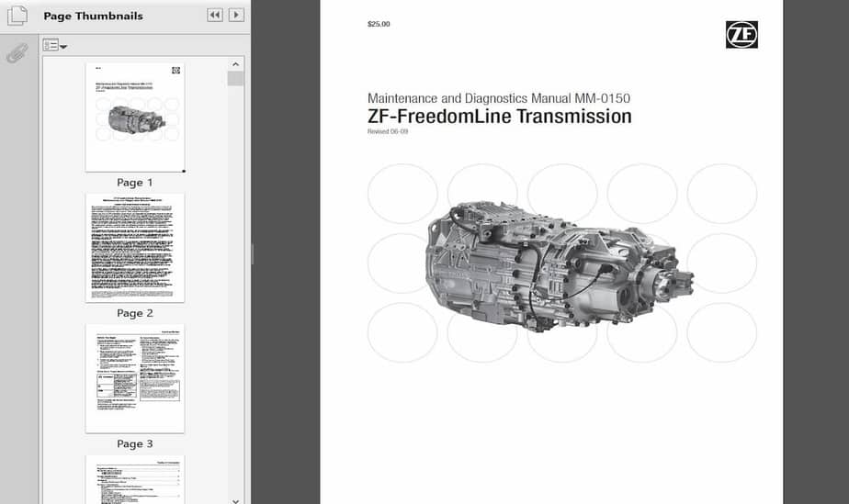The height and width of the screenshot is (504, 849).
Task: Collapse the panel with double-left arrows
Action: (214, 16)
